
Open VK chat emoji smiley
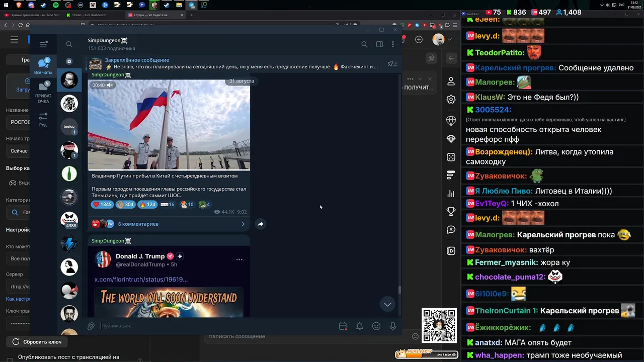click(415, 336)
